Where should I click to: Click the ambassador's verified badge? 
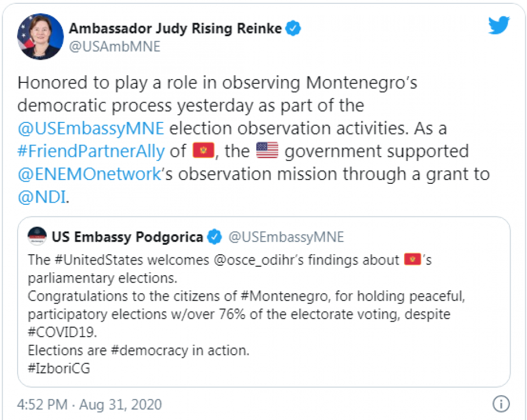point(295,29)
